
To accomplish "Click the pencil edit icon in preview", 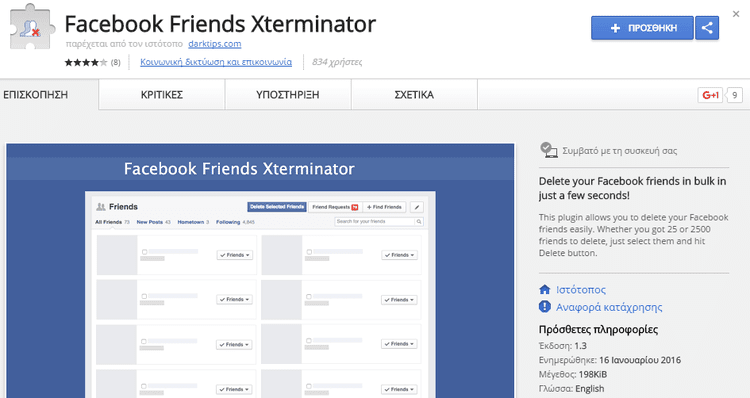I will [417, 207].
